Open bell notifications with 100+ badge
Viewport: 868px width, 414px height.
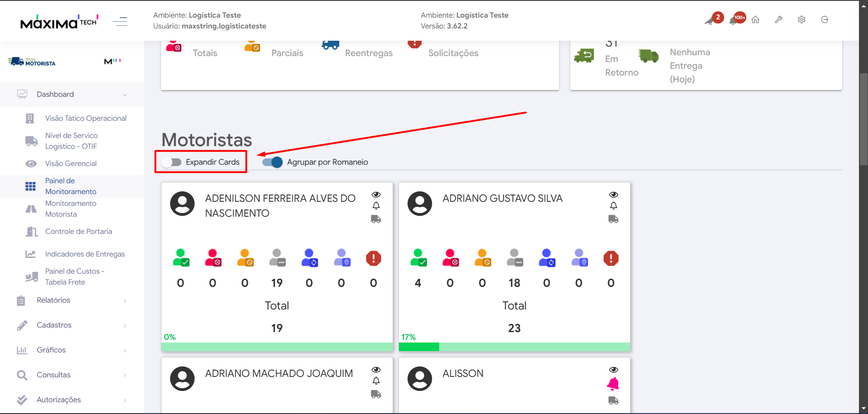coord(737,19)
